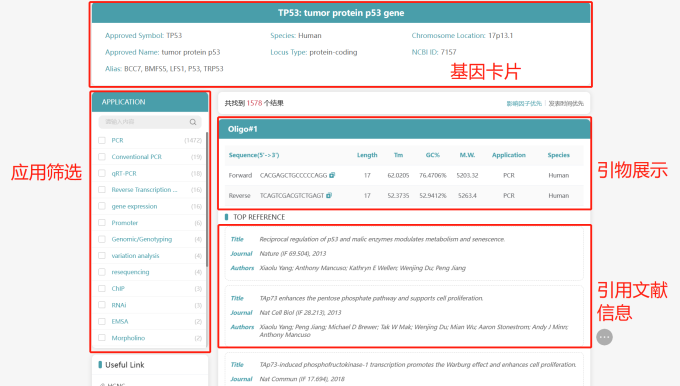This screenshot has height=386, width=680.
Task: Click the Oligo#1 card header
Action: click(x=404, y=129)
